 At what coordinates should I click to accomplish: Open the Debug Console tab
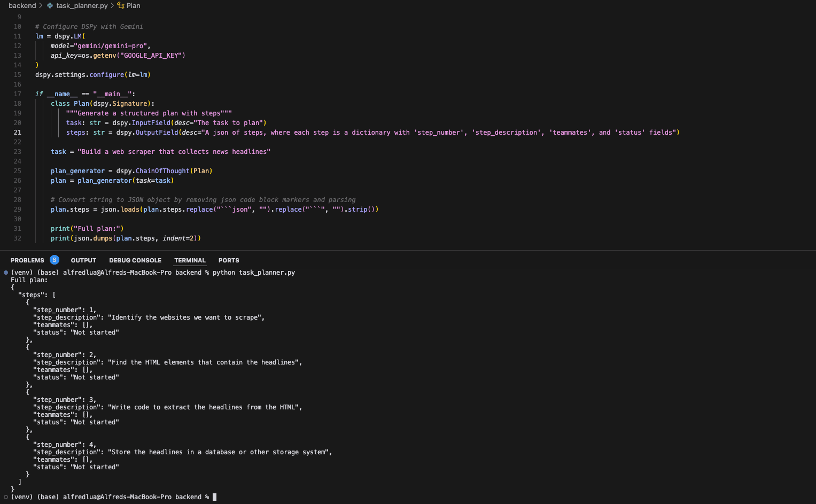135,260
